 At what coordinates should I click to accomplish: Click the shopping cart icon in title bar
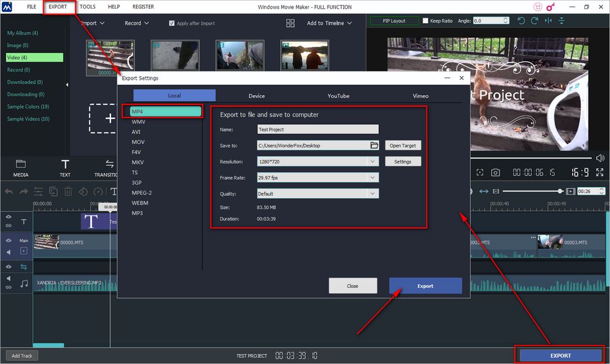click(539, 7)
